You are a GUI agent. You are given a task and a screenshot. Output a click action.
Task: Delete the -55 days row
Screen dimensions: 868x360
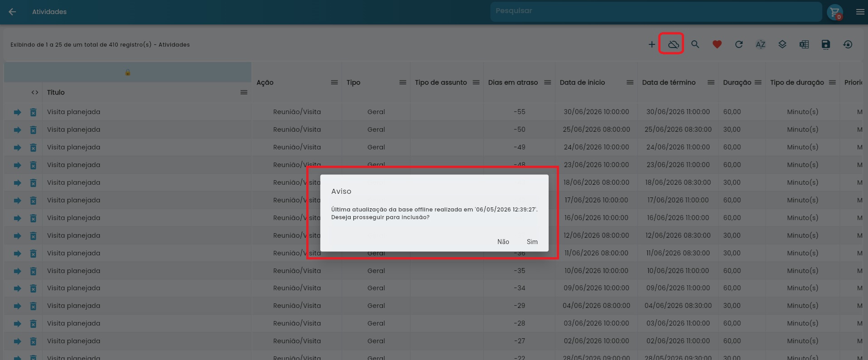point(33,112)
